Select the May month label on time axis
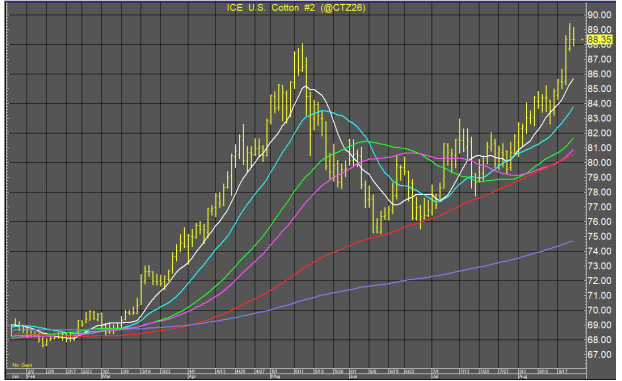This screenshot has height=381, width=622. point(275,376)
